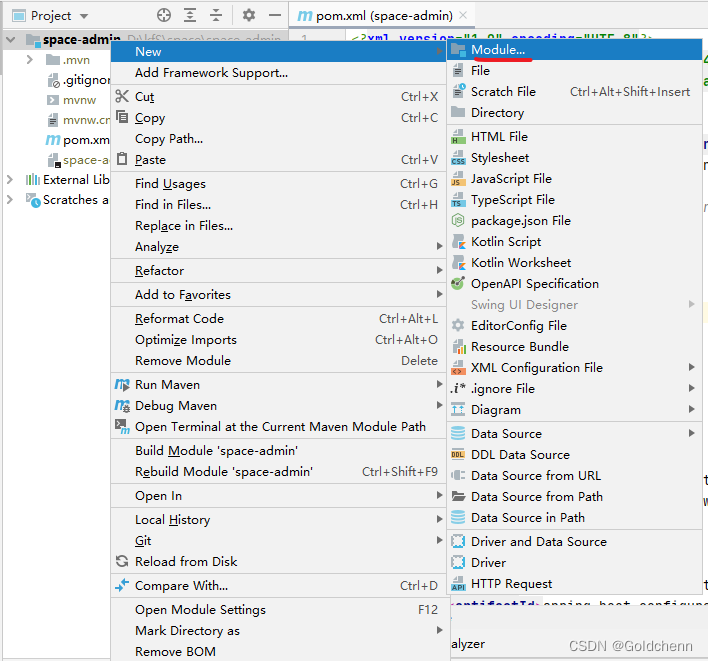708x661 pixels.
Task: Select Open Module Settings
Action: coord(278,610)
